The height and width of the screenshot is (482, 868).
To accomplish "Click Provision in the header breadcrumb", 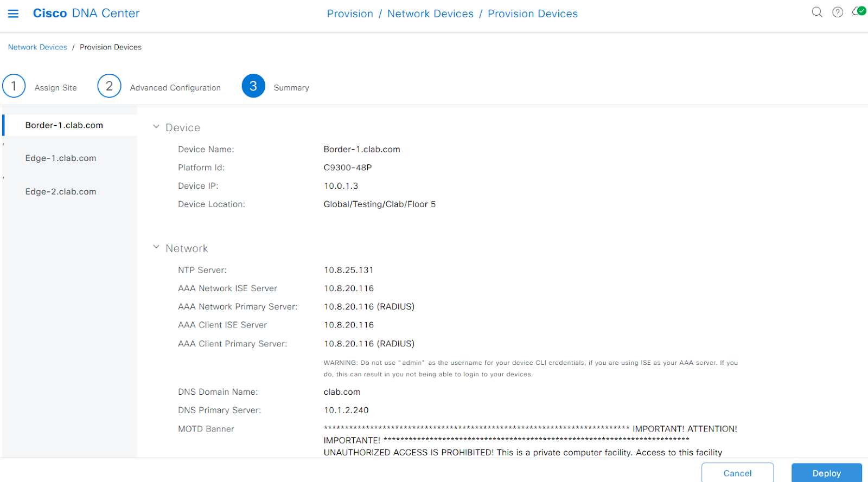I will pos(350,14).
